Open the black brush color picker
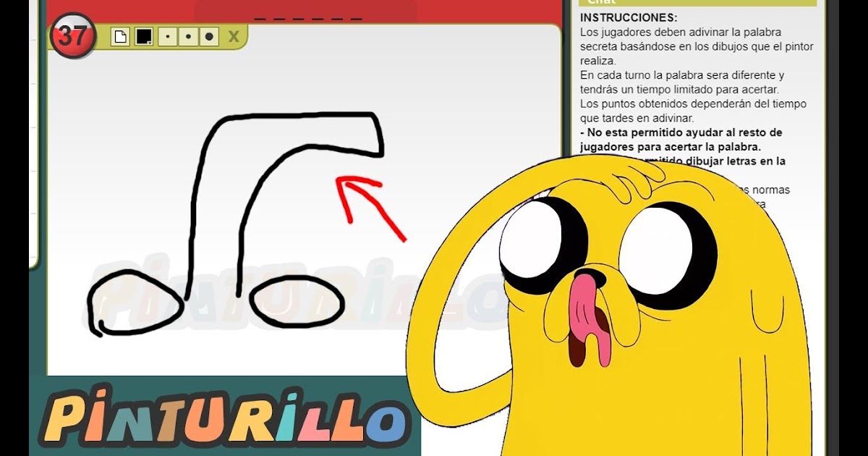Viewport: 868px width, 456px height. tap(144, 36)
